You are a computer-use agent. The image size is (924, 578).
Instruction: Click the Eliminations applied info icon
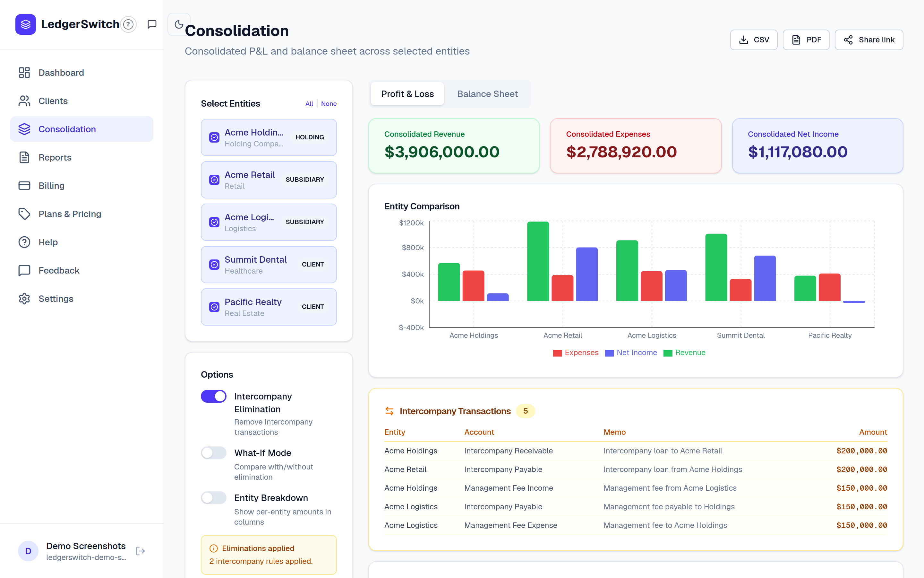(x=214, y=548)
